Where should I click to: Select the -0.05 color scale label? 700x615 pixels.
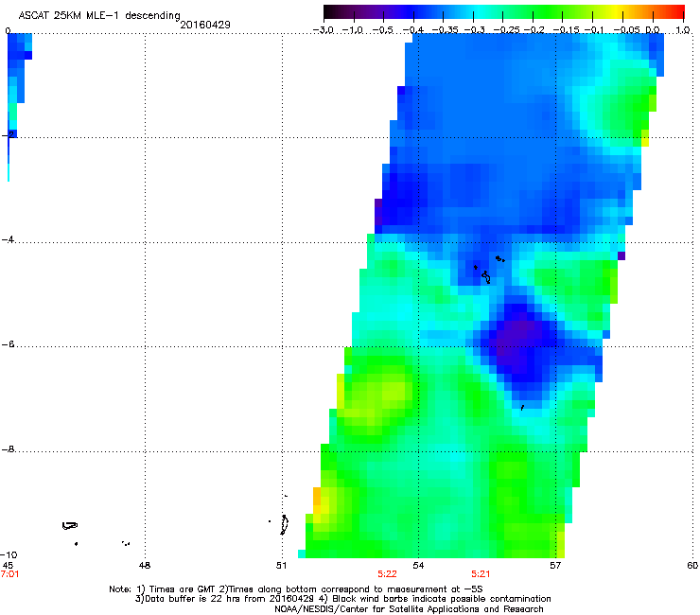[x=626, y=30]
